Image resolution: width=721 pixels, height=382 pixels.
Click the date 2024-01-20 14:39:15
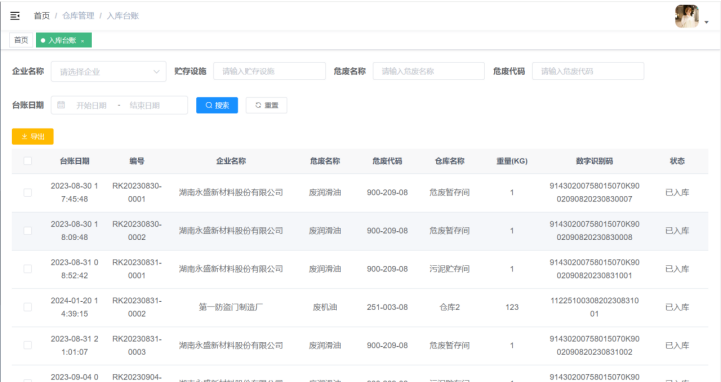[x=74, y=307]
